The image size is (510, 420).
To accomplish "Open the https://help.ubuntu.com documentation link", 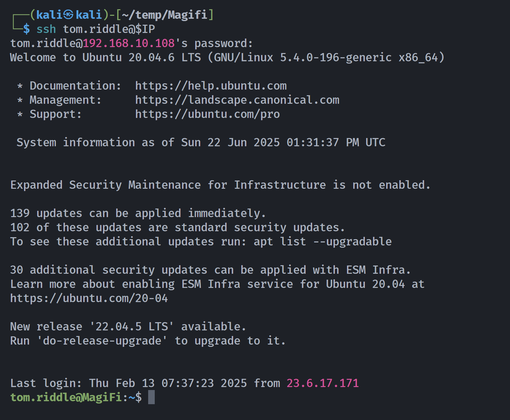I will [211, 86].
